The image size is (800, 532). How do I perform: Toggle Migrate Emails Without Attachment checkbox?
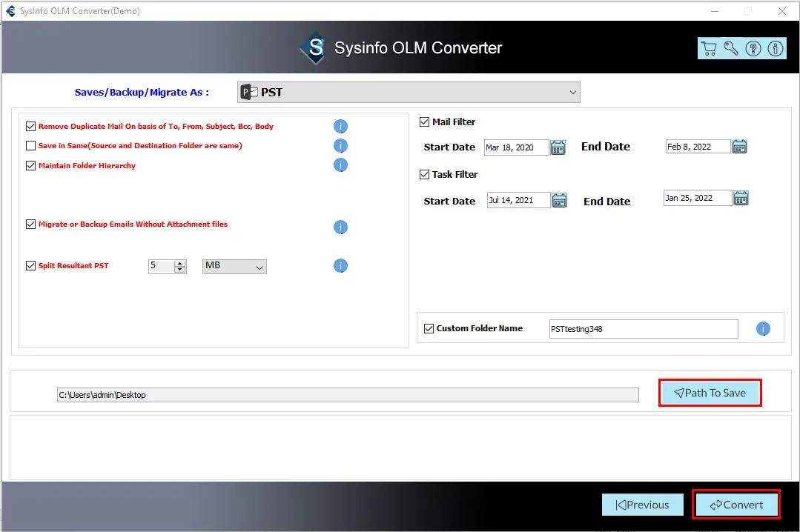tap(30, 224)
